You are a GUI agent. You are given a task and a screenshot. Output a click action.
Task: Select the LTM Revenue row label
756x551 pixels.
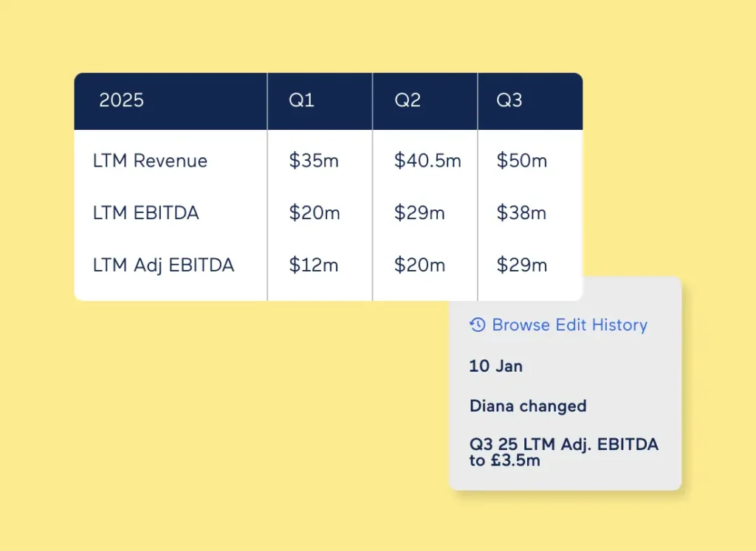pos(150,161)
